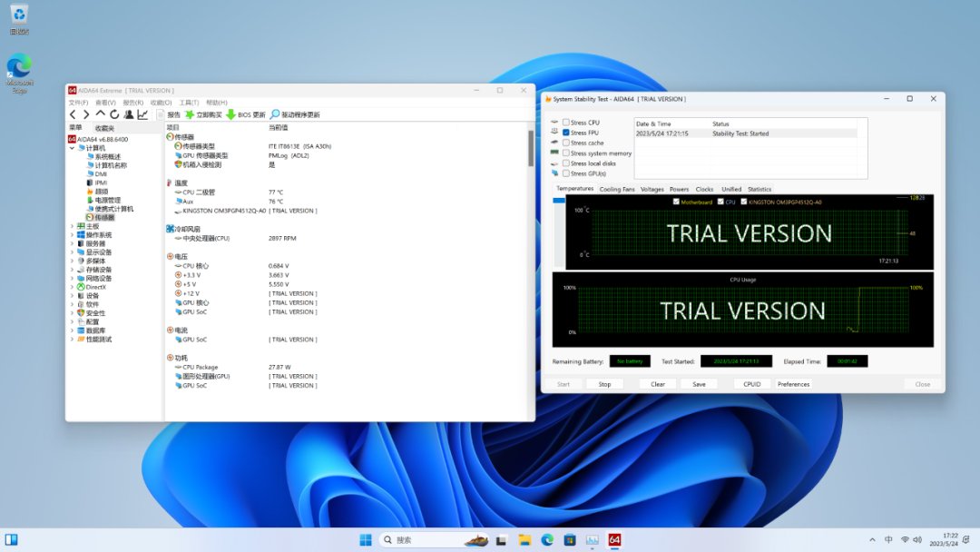Viewport: 980px width, 552px height.
Task: Select 系统概述 in the computer tree
Action: click(107, 156)
